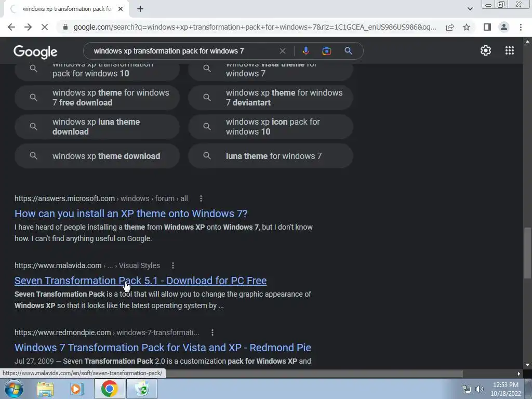The image size is (532, 399).
Task: Submit the search with the magnifier button
Action: tap(348, 51)
